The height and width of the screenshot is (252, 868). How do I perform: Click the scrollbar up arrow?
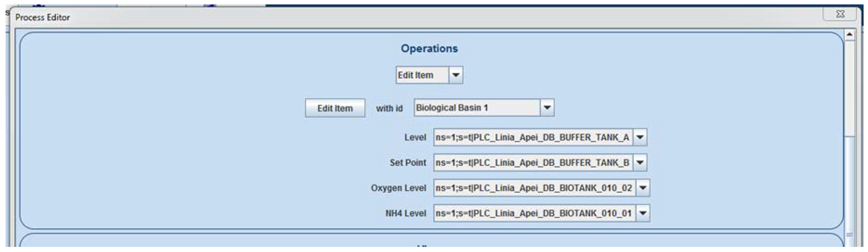tap(849, 35)
